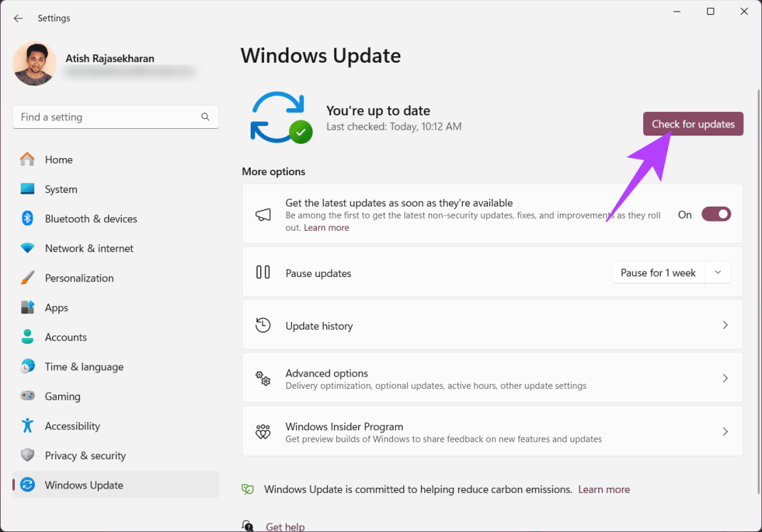Image resolution: width=762 pixels, height=532 pixels.
Task: Focus the Find a setting search box
Action: [x=107, y=117]
